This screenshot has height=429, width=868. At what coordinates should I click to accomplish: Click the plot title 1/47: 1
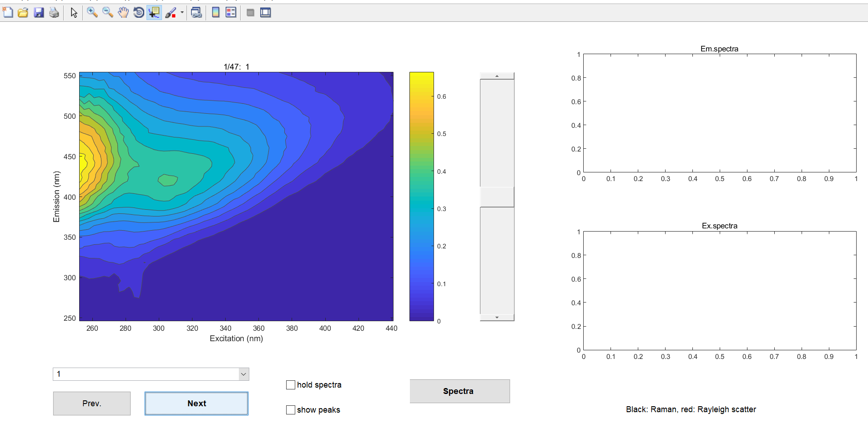pyautogui.click(x=236, y=67)
